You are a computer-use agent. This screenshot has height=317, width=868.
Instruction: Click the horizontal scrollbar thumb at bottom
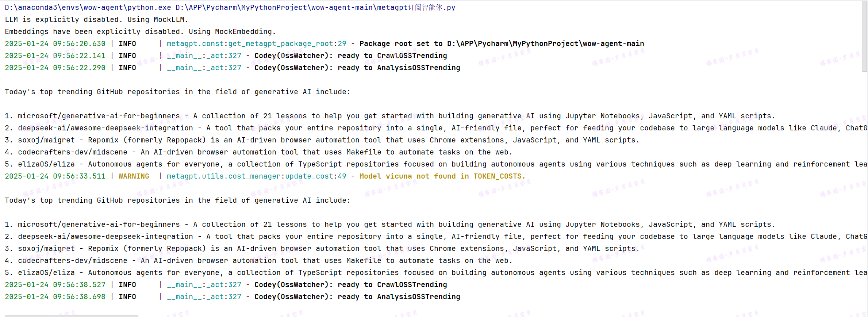(x=71, y=316)
